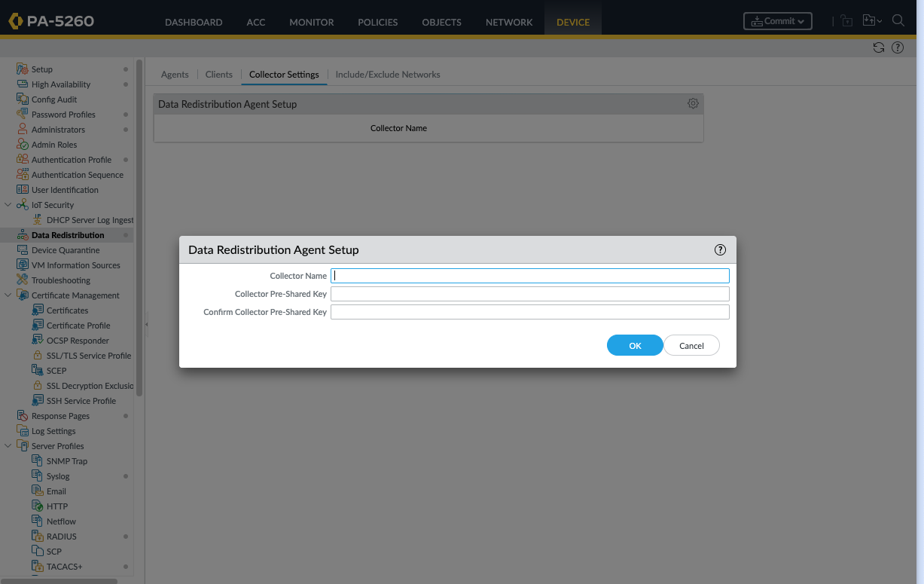
Task: Click the Administrators person icon
Action: click(23, 130)
